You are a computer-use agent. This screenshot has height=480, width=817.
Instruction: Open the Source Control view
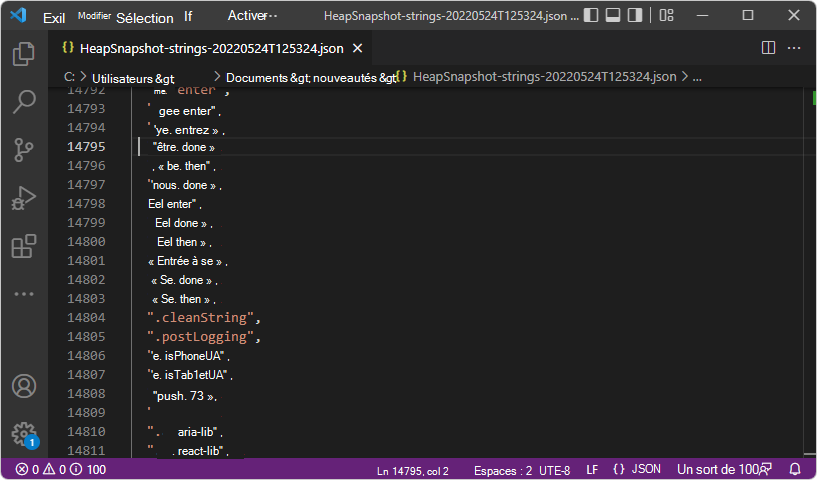(x=23, y=150)
